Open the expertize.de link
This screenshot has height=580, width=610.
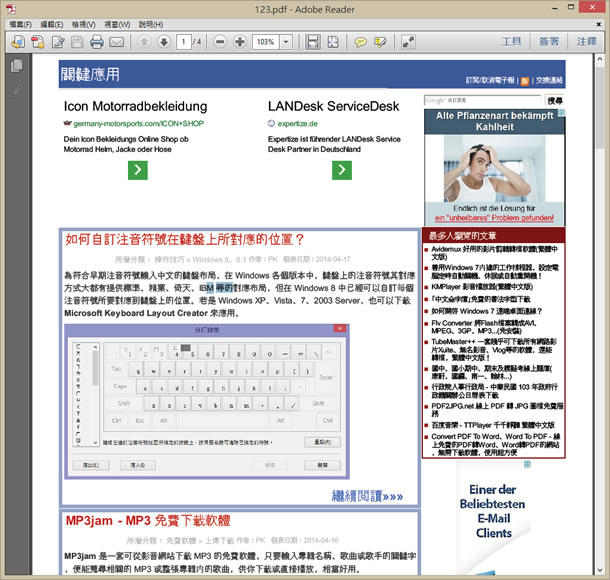298,124
